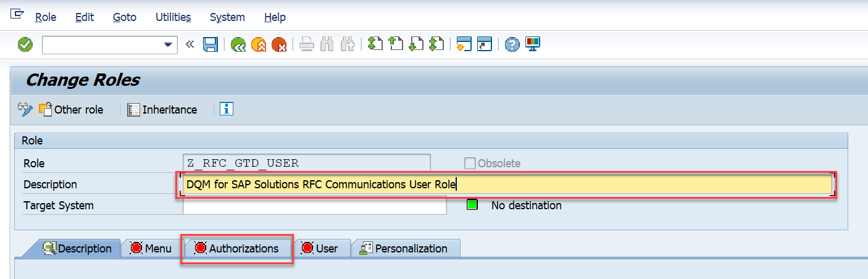Click the green Back arrow icon
Viewport: 868px width, 279px height.
pyautogui.click(x=238, y=44)
